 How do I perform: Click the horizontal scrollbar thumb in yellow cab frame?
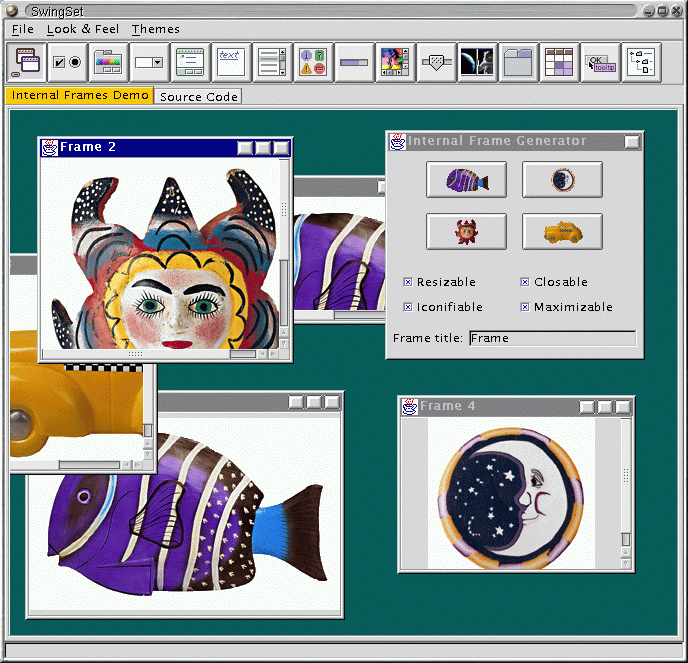coord(90,465)
